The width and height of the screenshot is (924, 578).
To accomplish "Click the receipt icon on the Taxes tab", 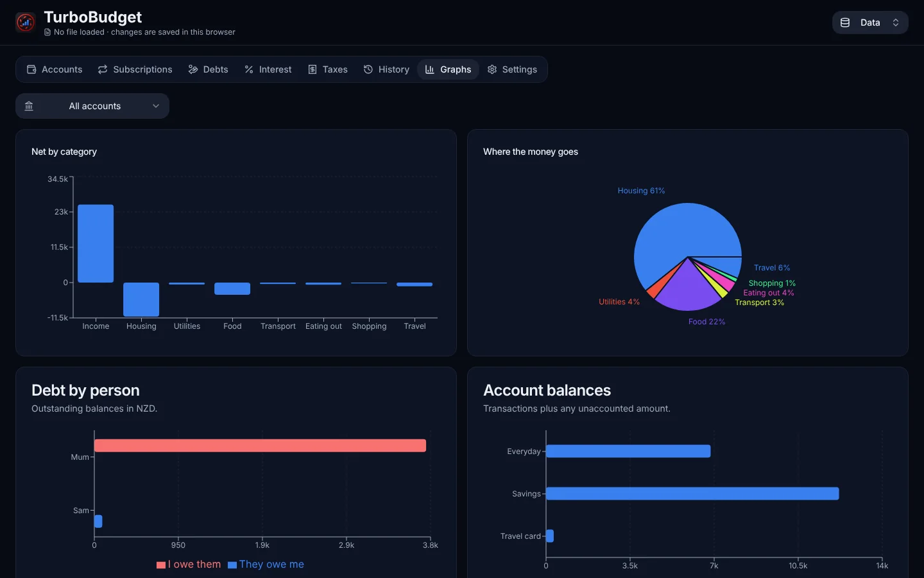I will pyautogui.click(x=312, y=69).
